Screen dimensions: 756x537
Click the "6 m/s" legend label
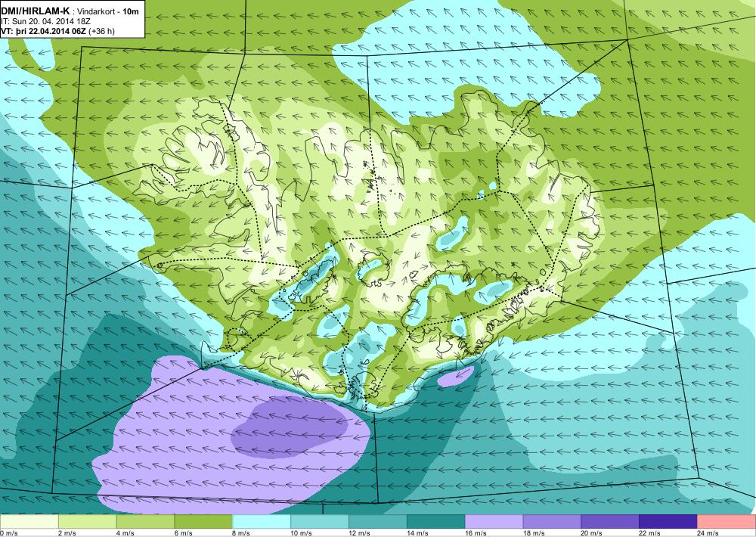pyautogui.click(x=183, y=533)
